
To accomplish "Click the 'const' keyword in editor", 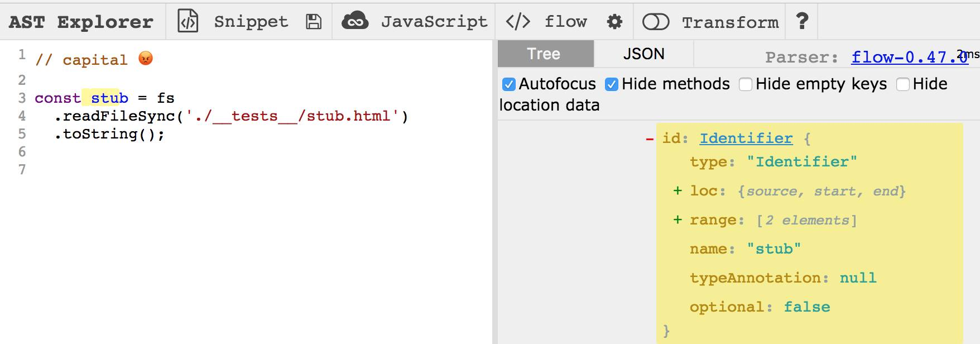I will point(57,98).
